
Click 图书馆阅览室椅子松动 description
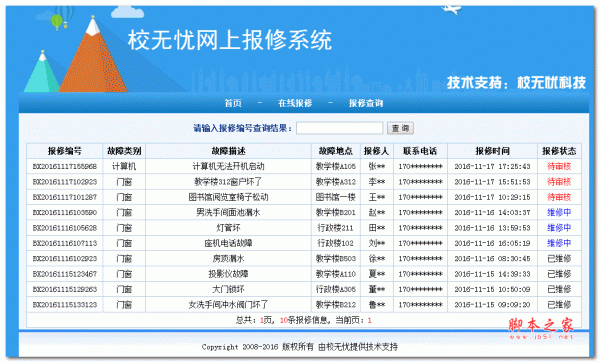point(228,197)
